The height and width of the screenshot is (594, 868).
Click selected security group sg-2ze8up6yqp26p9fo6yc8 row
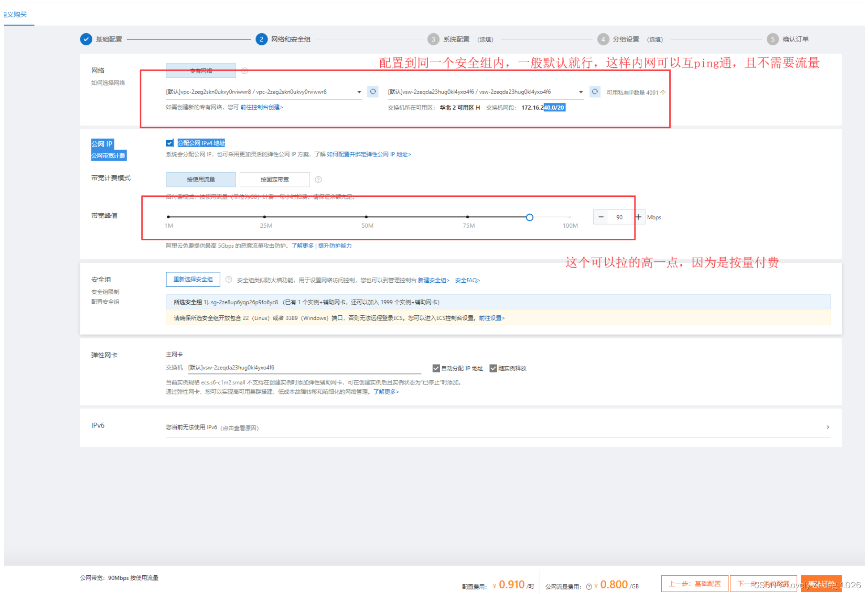(x=498, y=302)
